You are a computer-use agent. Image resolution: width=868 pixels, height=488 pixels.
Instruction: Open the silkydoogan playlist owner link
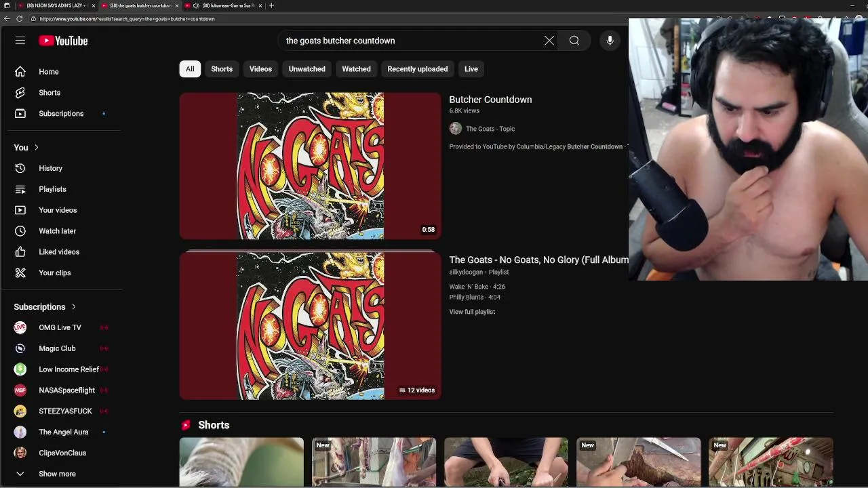466,272
